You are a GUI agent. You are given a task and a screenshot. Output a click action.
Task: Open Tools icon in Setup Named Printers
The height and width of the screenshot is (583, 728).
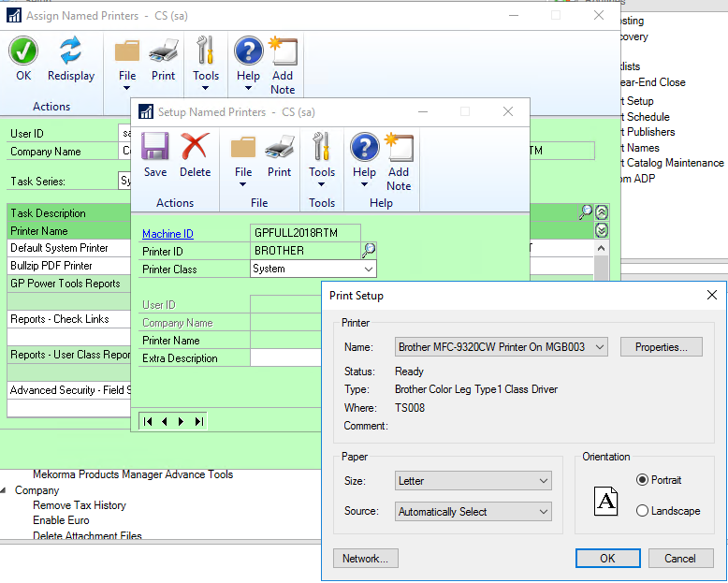[x=321, y=147]
